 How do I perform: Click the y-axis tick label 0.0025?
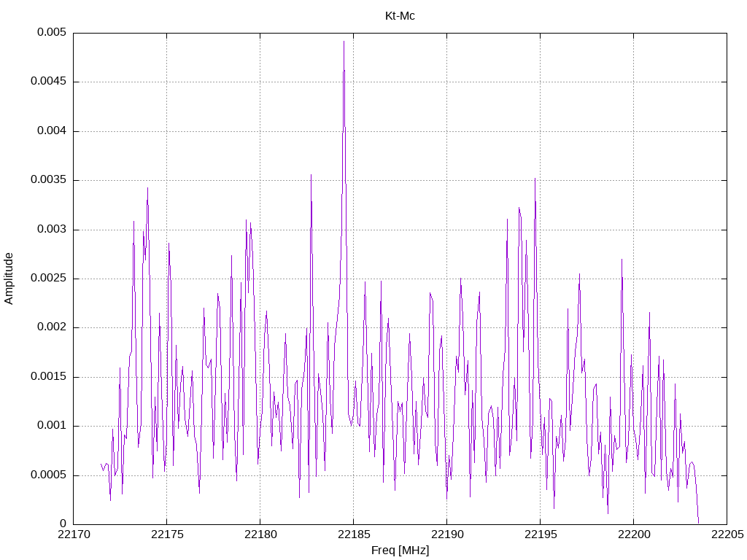point(48,279)
